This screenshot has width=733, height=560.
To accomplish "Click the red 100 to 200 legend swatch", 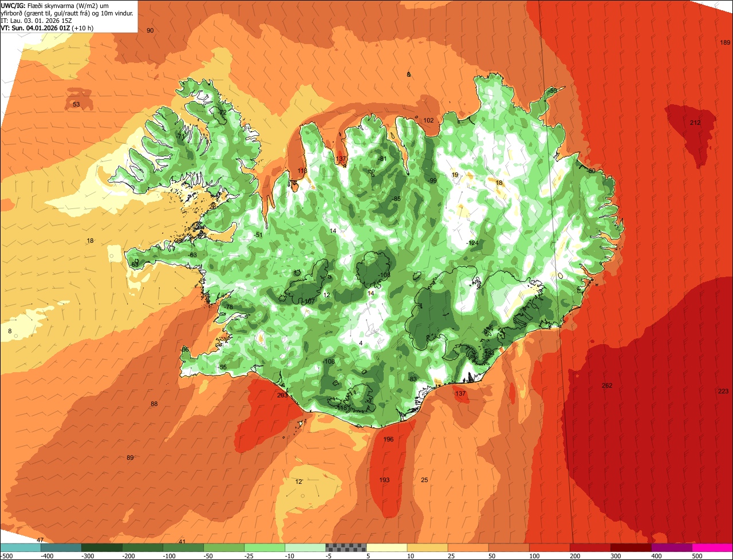I will [549, 548].
